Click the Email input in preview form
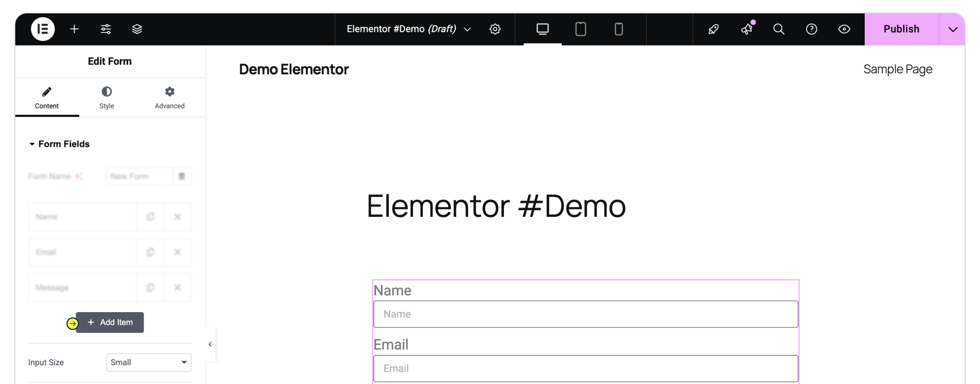980x384 pixels. (x=586, y=369)
